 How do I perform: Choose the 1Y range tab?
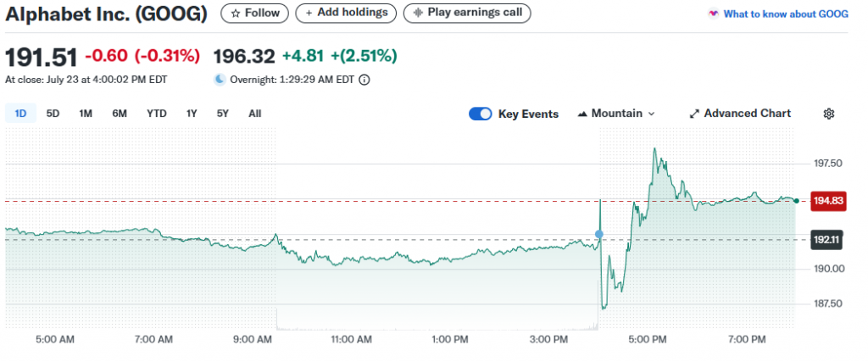[192, 114]
